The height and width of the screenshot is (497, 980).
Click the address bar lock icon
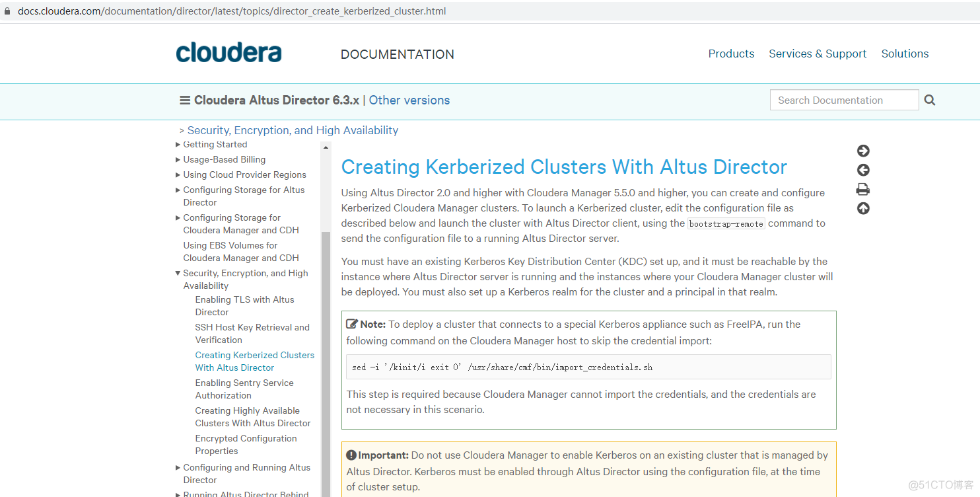pyautogui.click(x=7, y=11)
